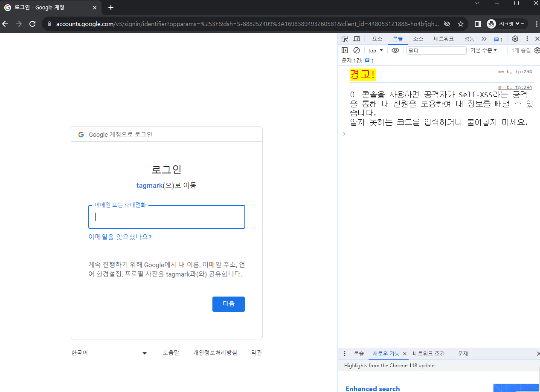Viewport: 540px width, 392px height.
Task: Open console settings gear beside hidden count
Action: [537, 50]
